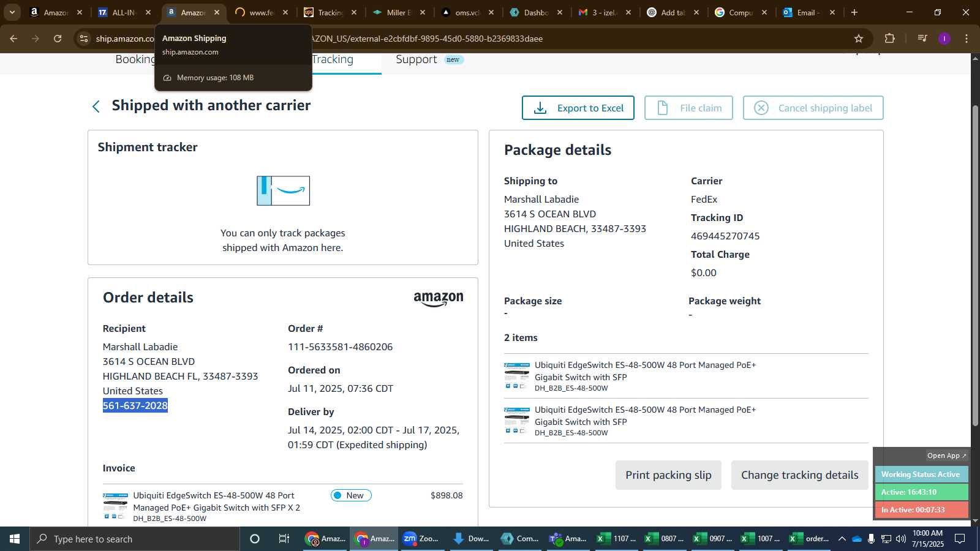Bookmark this page with the star icon

coord(859,39)
